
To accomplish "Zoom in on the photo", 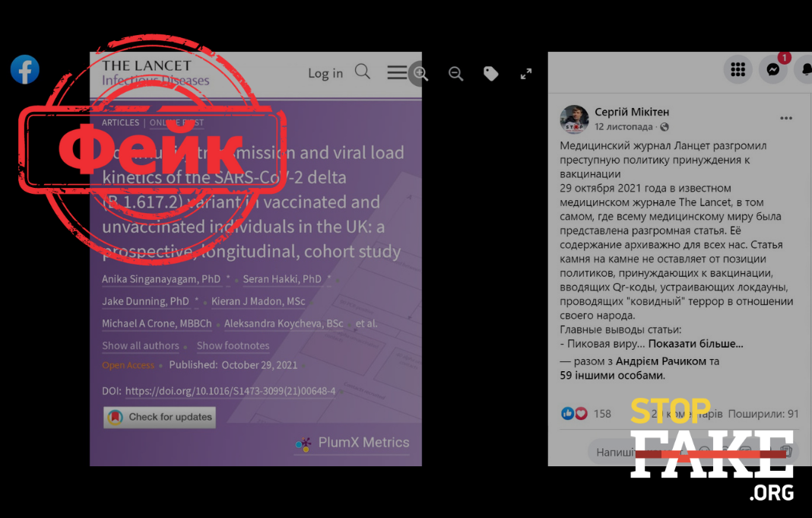I will click(420, 74).
